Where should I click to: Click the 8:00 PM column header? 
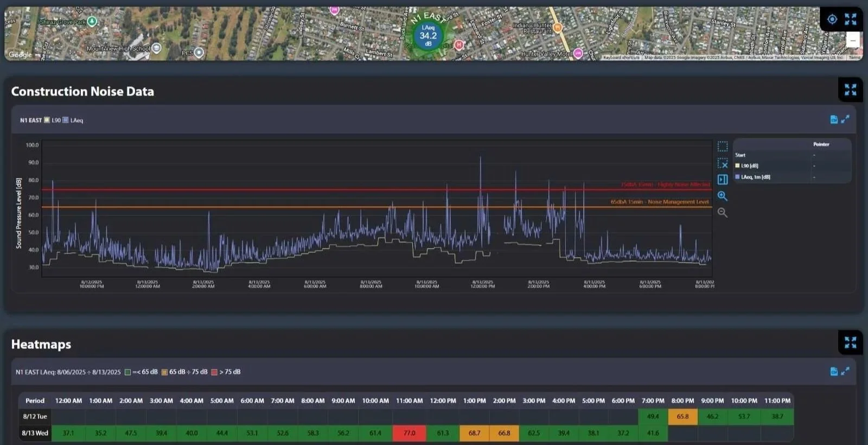(682, 400)
